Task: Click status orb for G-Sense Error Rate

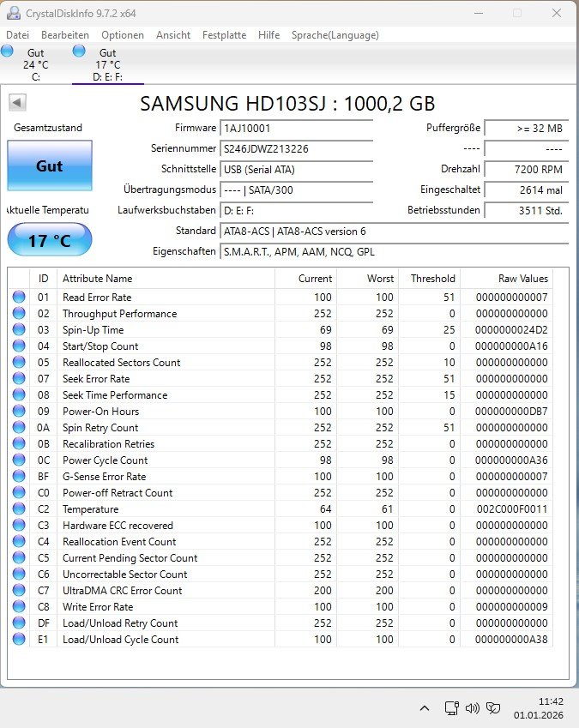Action: coord(19,476)
